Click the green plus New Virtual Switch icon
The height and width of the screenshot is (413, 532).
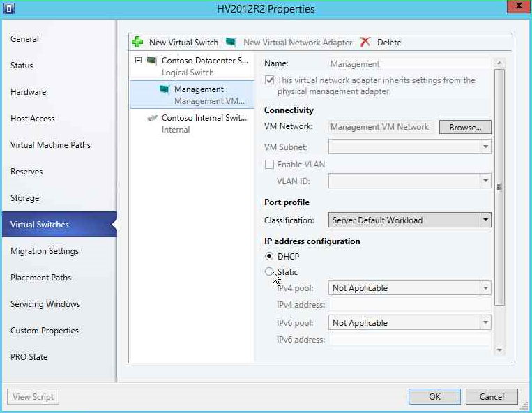(137, 42)
